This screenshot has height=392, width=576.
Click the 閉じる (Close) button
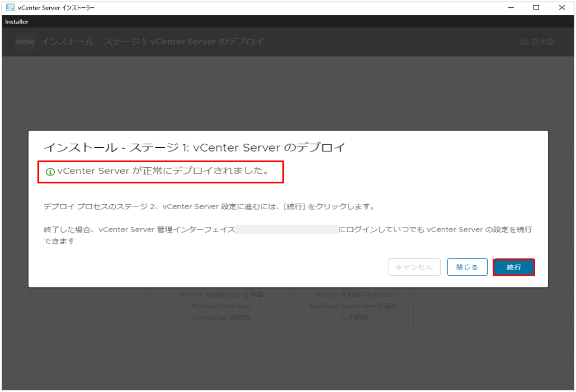(467, 267)
